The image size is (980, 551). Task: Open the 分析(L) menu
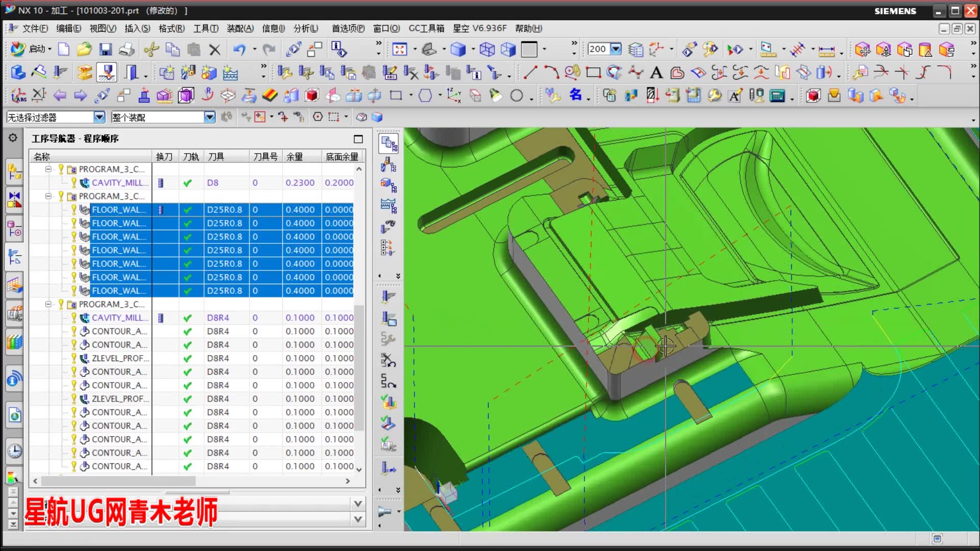pos(306,29)
